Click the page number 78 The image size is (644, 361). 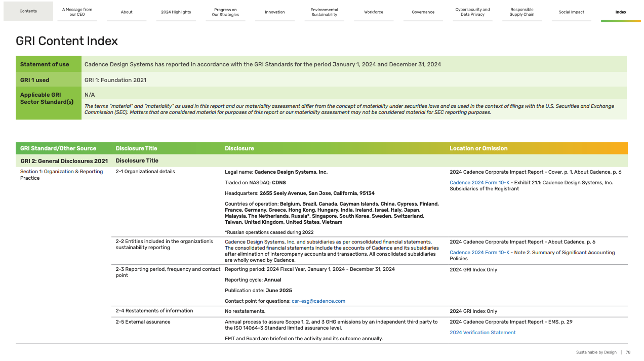pos(628,352)
